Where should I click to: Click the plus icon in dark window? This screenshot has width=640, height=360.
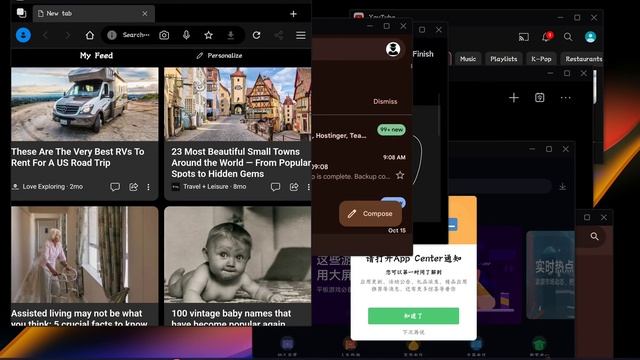(x=514, y=98)
